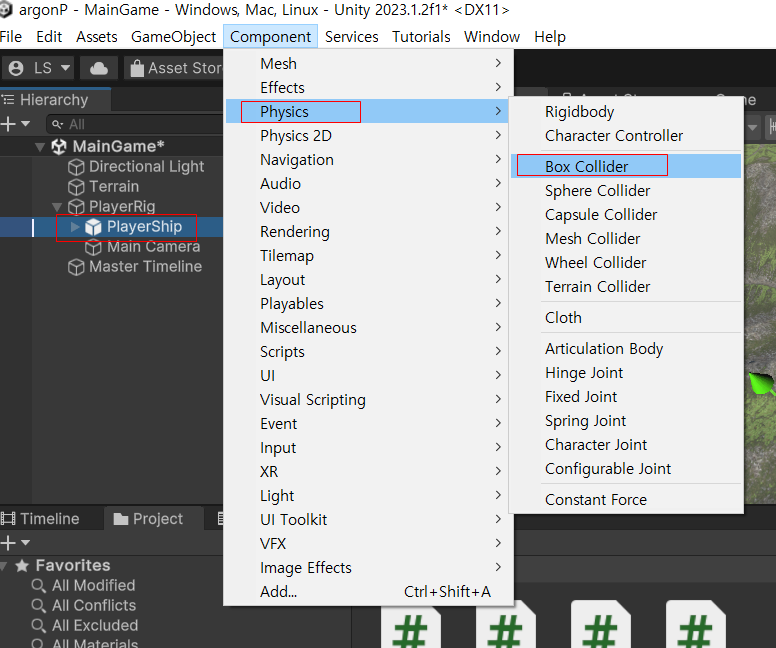This screenshot has width=776, height=648.
Task: Add a Character Controller component
Action: 626,135
